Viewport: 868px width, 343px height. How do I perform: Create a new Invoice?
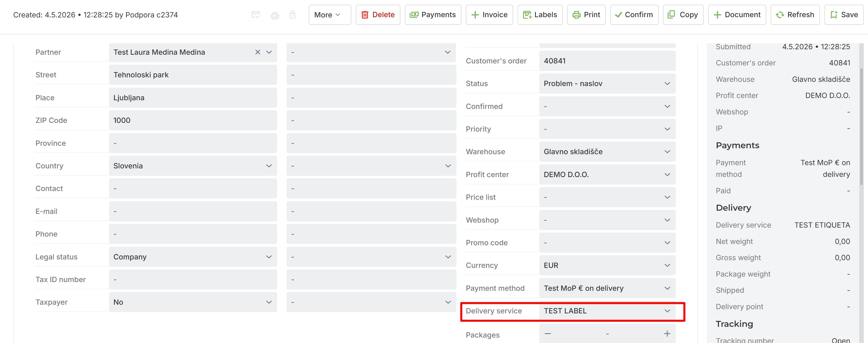point(489,15)
